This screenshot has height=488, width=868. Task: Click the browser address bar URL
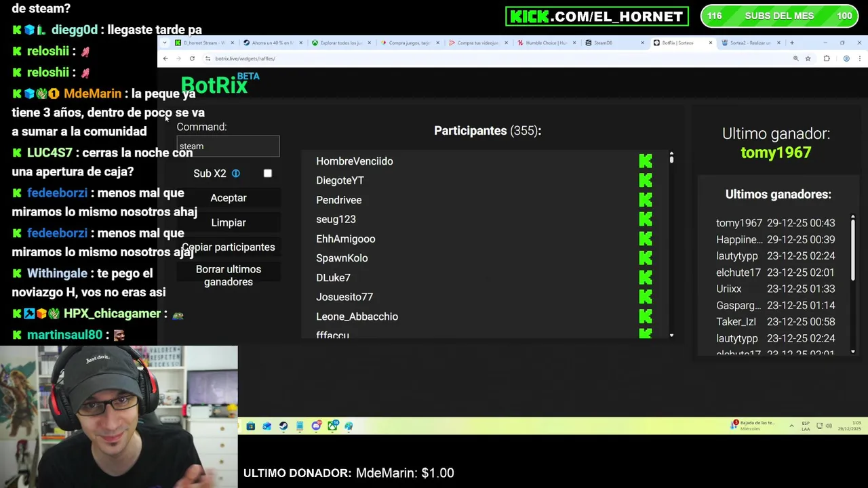(x=245, y=58)
